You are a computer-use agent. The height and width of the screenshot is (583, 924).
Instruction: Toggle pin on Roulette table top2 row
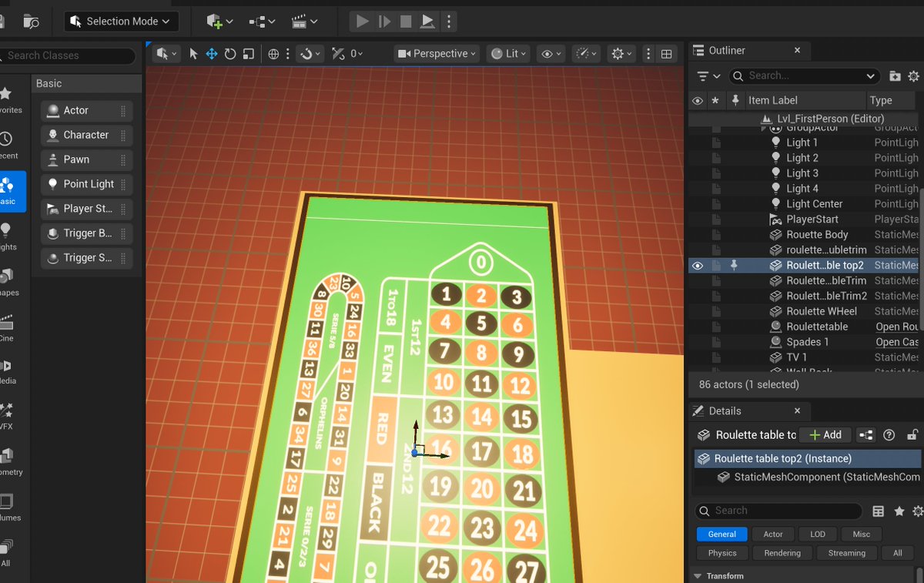[735, 266]
